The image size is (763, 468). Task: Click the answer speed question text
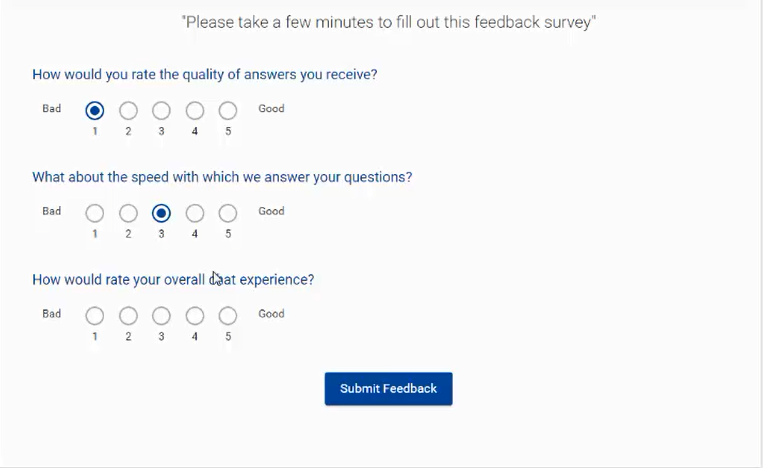[x=222, y=177]
